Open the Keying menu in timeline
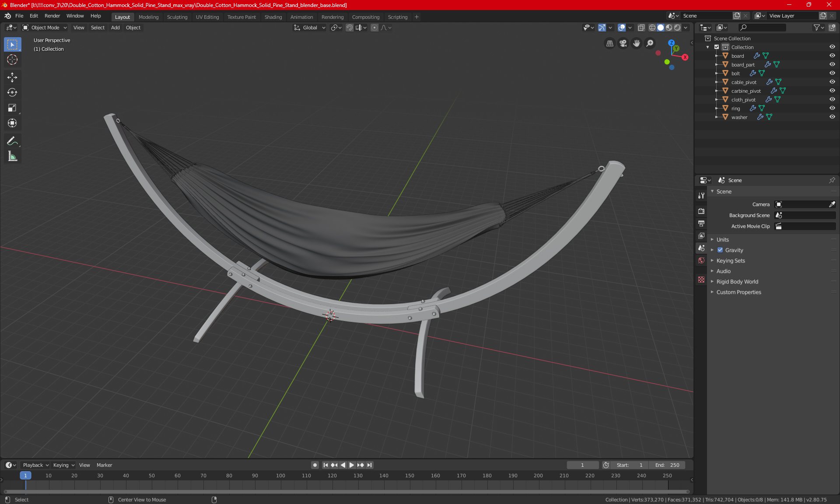Image resolution: width=840 pixels, height=504 pixels. click(x=63, y=465)
